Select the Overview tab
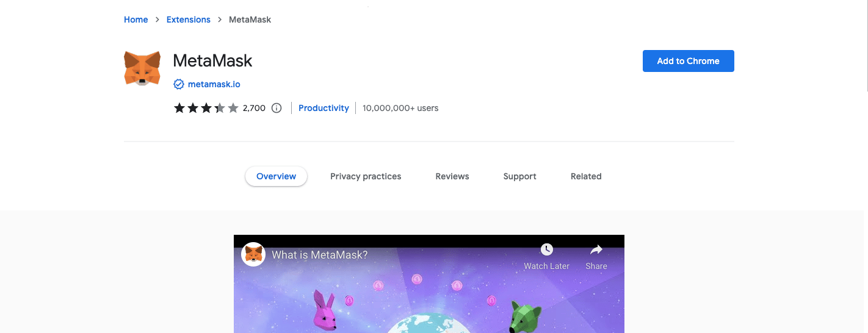Screen dimensions: 868x333 (277, 176)
